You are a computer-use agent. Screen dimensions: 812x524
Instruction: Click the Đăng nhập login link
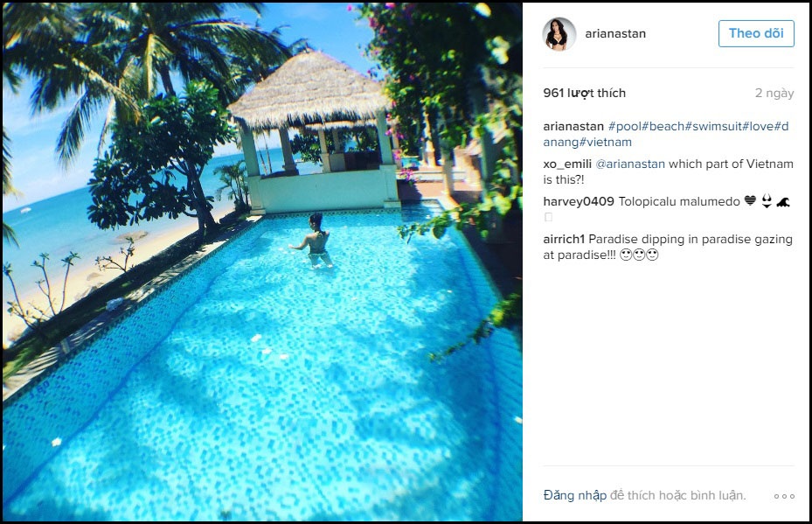tap(575, 495)
